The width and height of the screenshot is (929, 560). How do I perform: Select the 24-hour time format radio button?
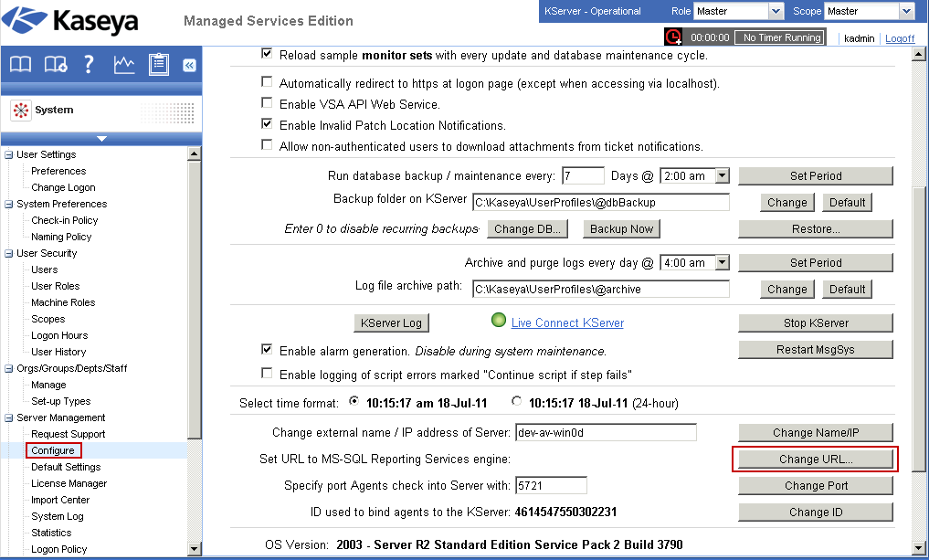click(x=517, y=401)
